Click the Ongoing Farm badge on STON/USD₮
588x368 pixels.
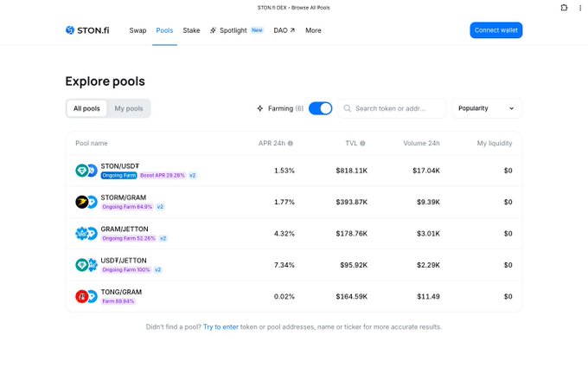point(118,176)
